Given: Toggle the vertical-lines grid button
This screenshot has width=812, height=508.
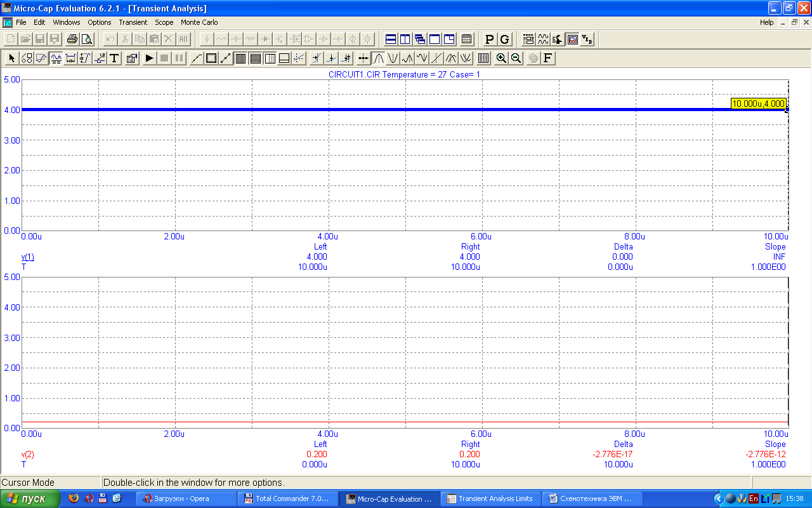Looking at the screenshot, I should (x=240, y=58).
